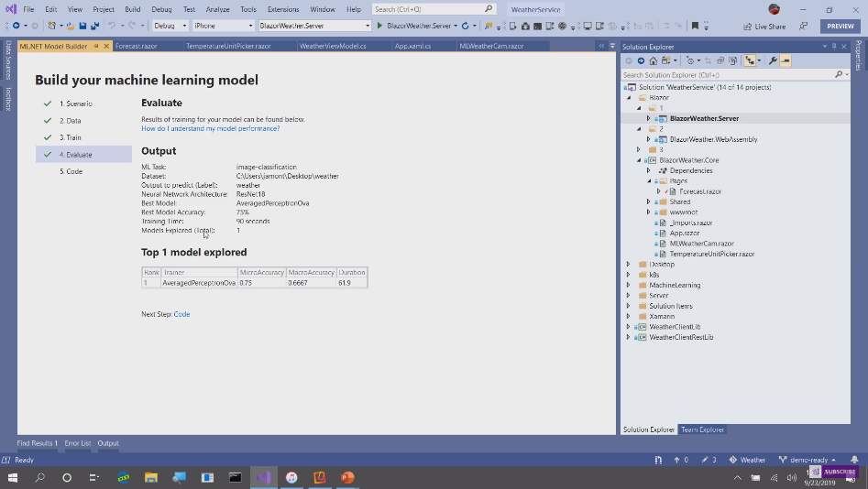The height and width of the screenshot is (489, 868).
Task: Click the Send Feedback icon near Live Share
Action: 804,27
